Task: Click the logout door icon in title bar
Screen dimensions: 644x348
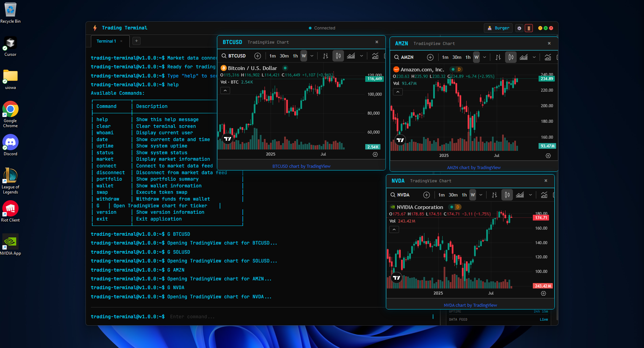Action: (529, 28)
